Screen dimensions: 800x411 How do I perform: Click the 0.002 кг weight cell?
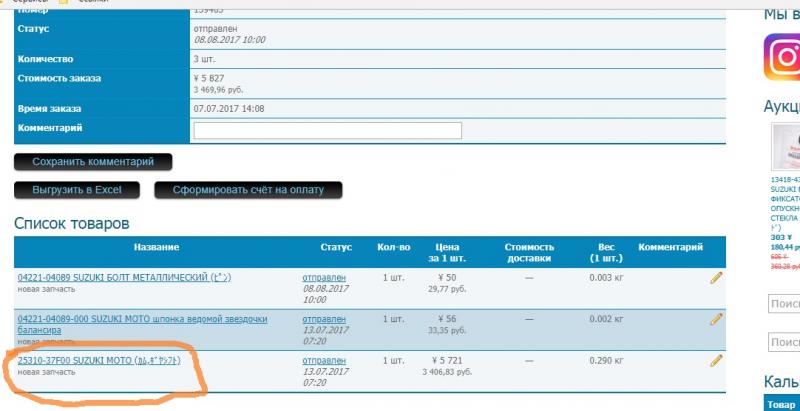click(606, 319)
